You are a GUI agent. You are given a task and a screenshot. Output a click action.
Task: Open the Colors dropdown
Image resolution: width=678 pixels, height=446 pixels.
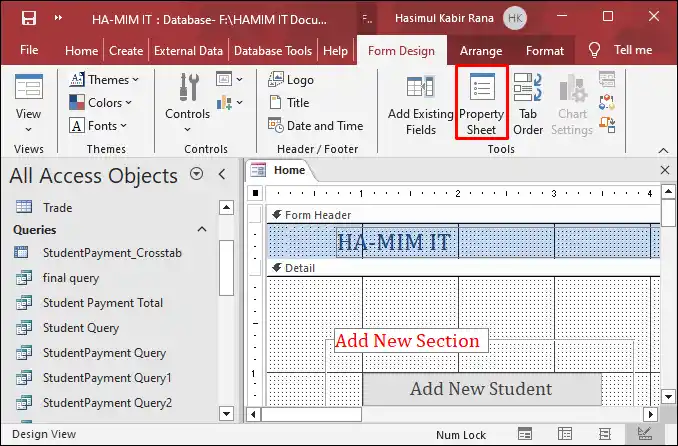click(100, 103)
